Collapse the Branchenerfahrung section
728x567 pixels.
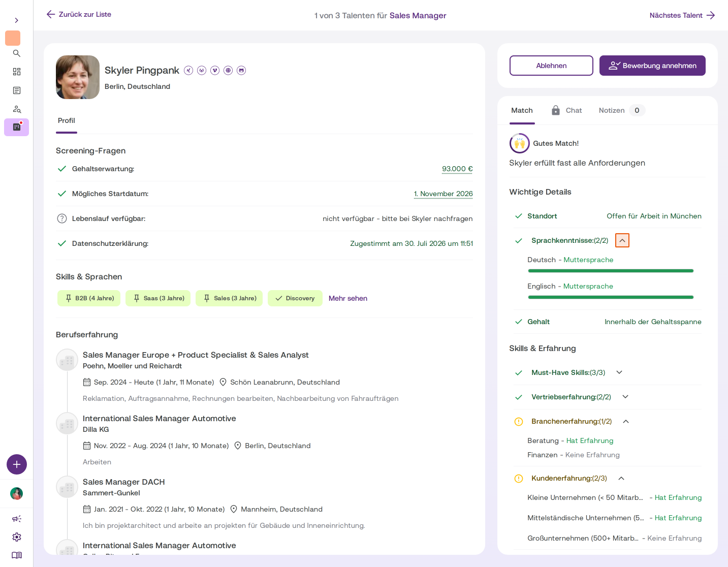626,421
